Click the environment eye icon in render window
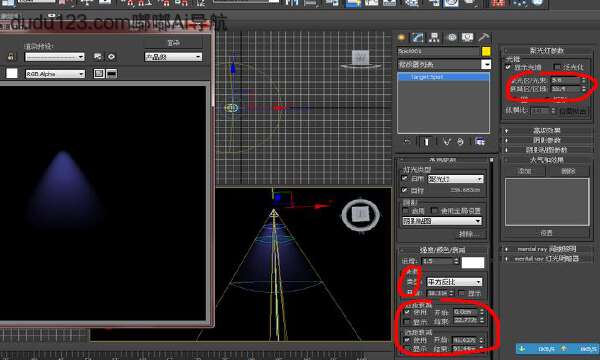600x360 pixels. (x=111, y=57)
